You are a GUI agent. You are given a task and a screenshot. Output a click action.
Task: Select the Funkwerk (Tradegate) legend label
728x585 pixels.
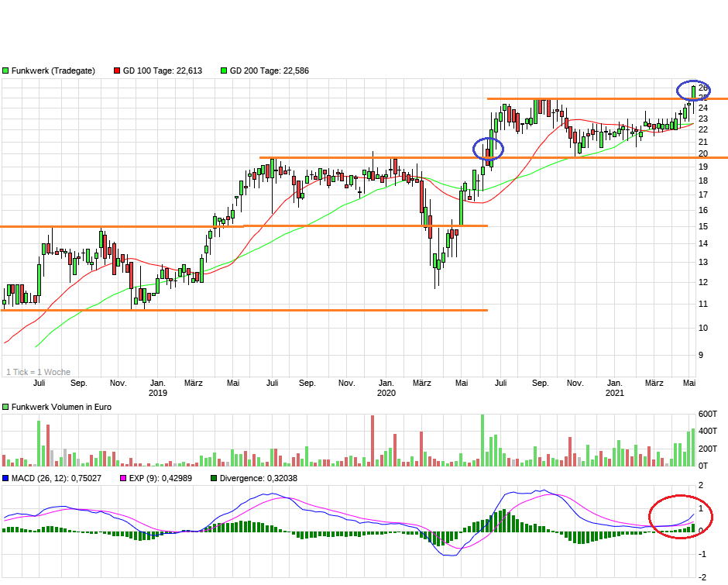53,71
